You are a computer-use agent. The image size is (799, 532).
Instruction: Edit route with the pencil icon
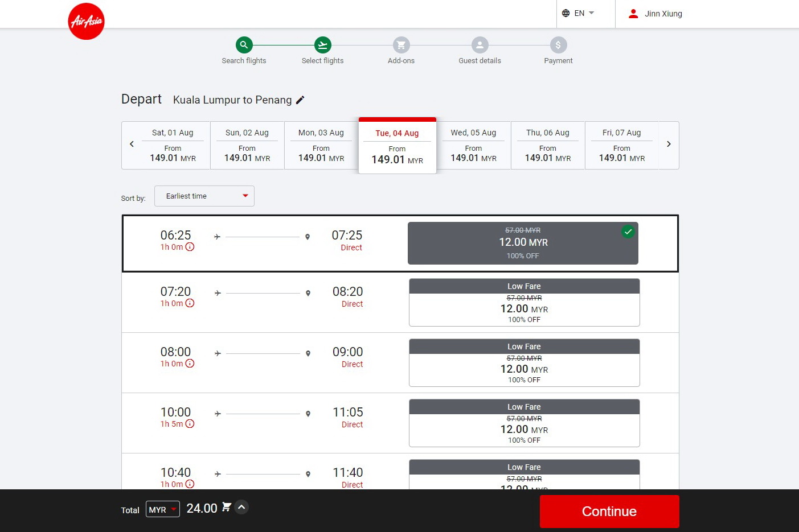tap(300, 100)
